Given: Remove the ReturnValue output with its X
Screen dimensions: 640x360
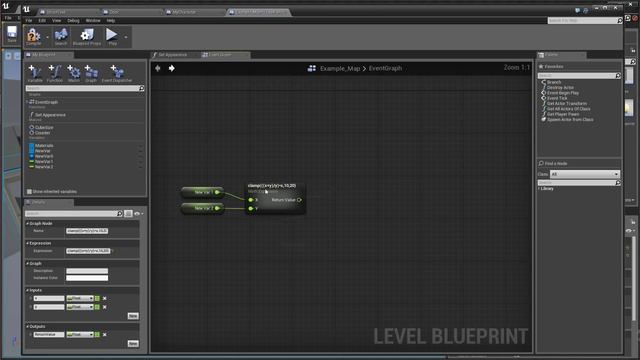Looking at the screenshot, I should pyautogui.click(x=104, y=334).
